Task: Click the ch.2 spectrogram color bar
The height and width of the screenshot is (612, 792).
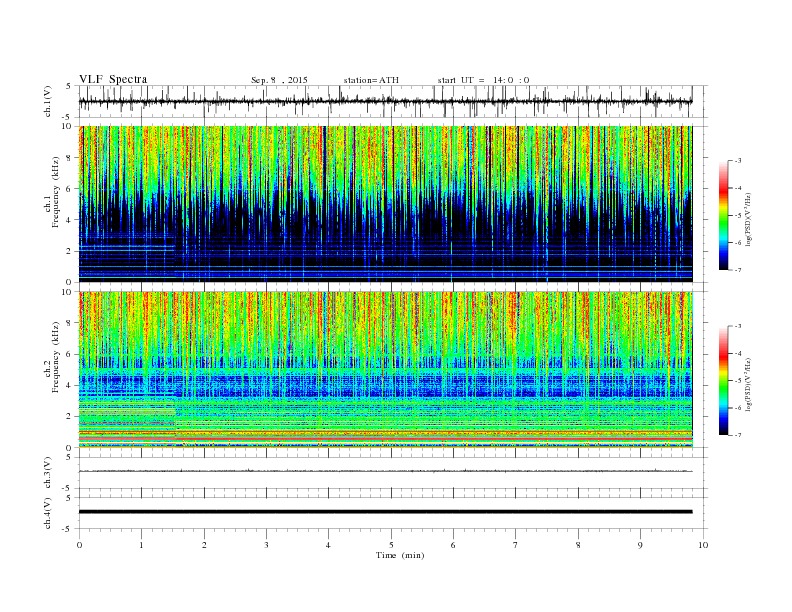Action: (x=723, y=380)
